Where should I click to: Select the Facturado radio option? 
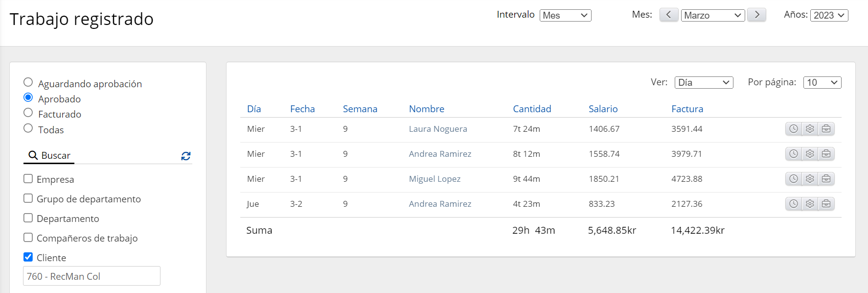point(28,113)
